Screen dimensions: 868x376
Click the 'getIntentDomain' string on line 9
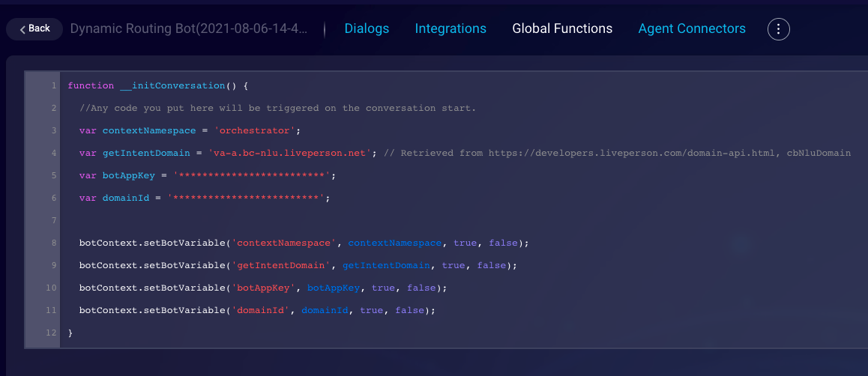281,265
